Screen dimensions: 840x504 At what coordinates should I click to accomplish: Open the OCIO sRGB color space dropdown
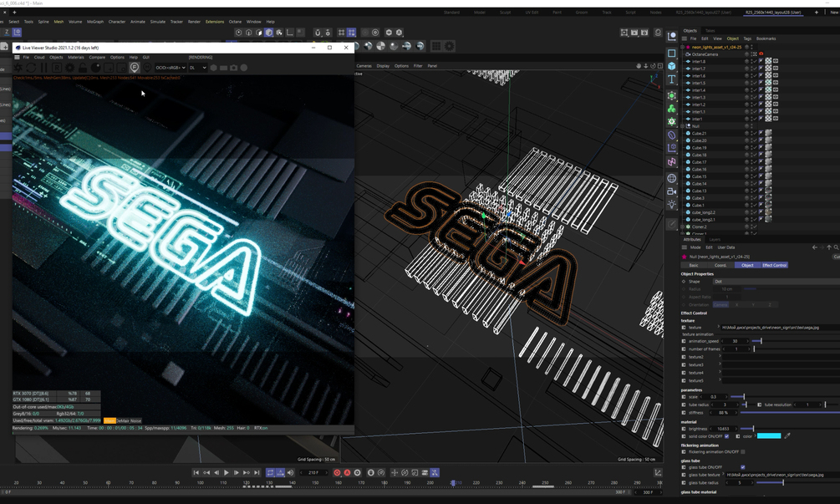[x=171, y=68]
